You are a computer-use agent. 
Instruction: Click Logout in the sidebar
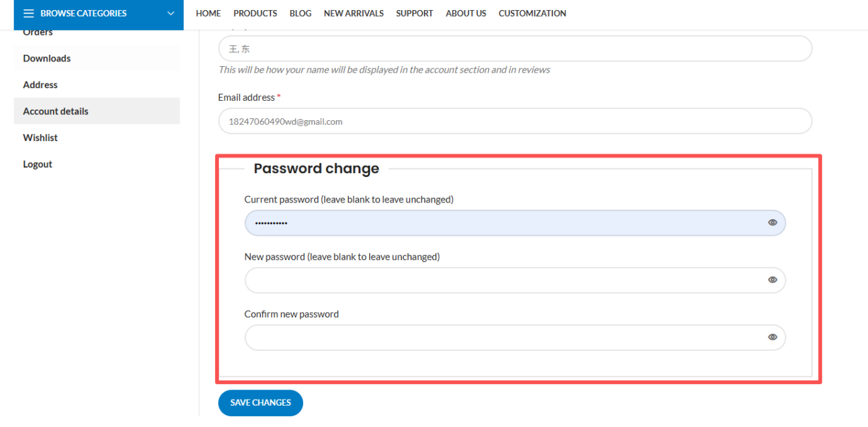coord(37,164)
